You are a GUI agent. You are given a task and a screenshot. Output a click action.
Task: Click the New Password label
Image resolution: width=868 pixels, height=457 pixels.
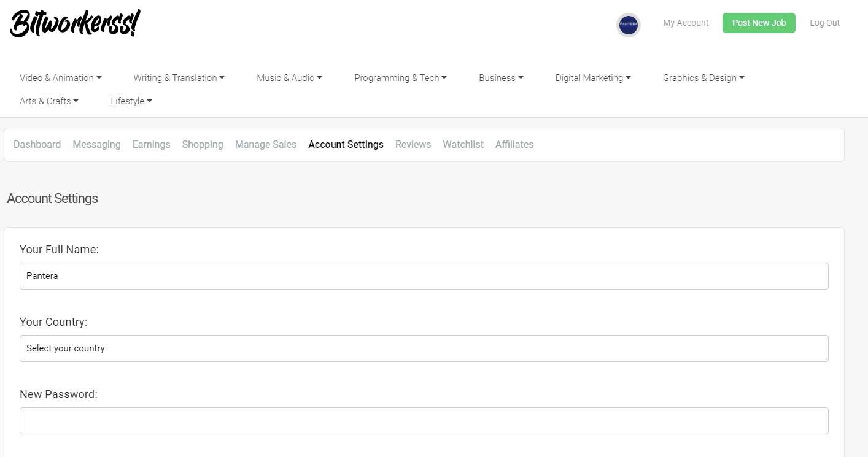coord(59,394)
